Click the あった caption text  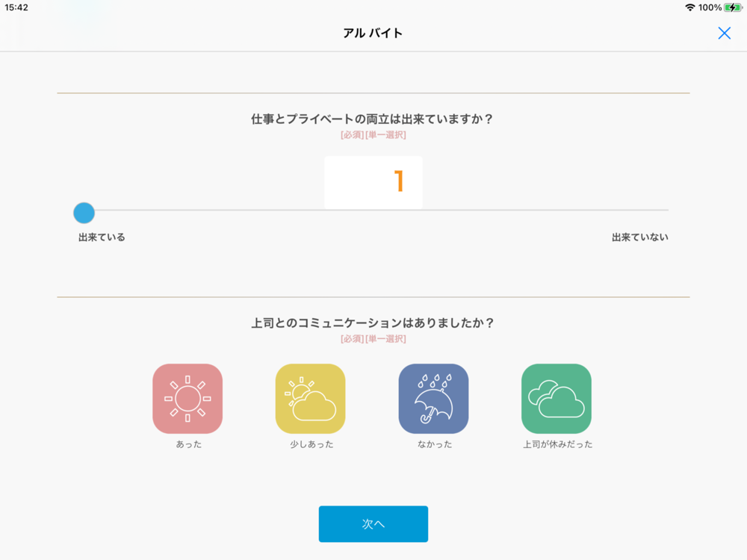pos(189,444)
